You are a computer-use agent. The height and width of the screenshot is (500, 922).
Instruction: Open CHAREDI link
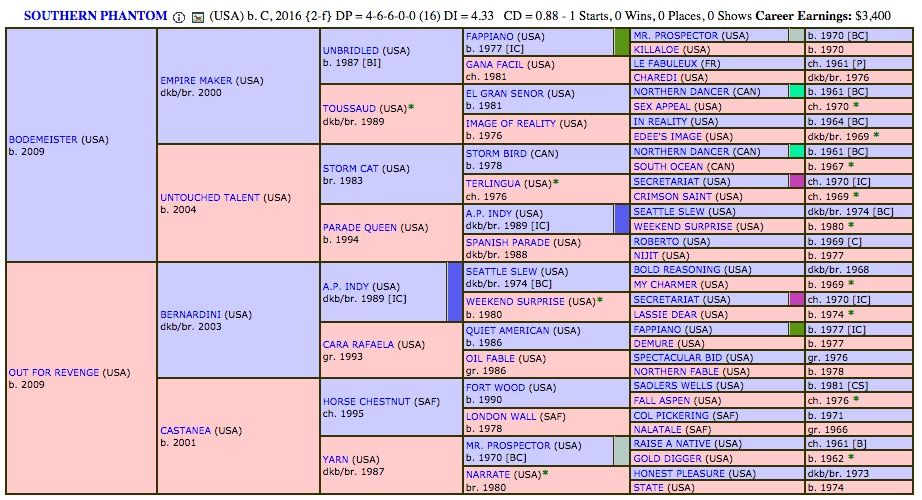pos(655,78)
